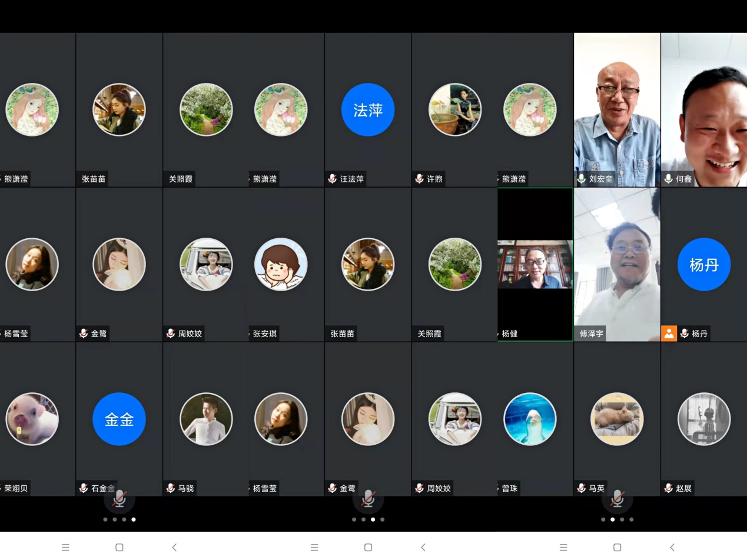Viewport: 747px width, 560px height.
Task: Select 杨健's highlighted video feed
Action: click(x=535, y=264)
